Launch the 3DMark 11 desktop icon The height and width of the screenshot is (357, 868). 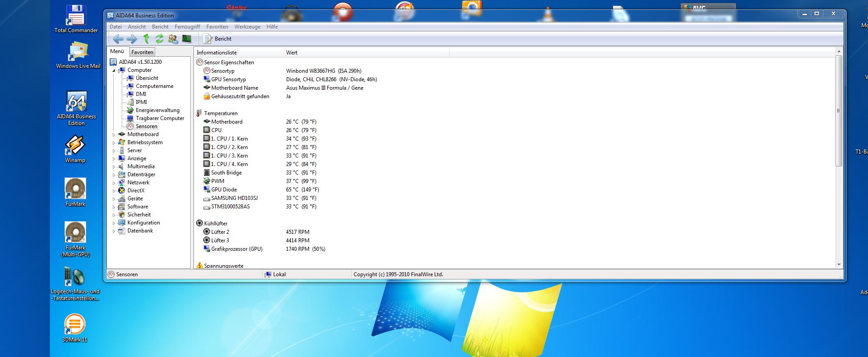click(74, 324)
